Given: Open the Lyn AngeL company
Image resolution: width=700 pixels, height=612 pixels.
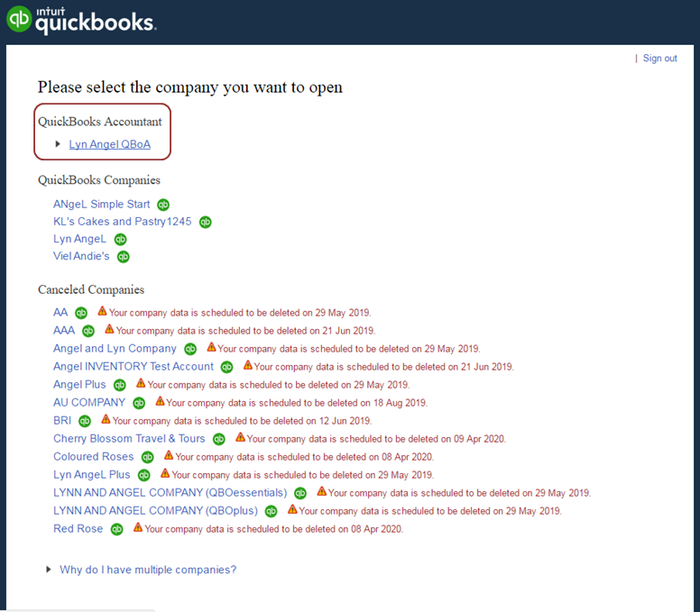Looking at the screenshot, I should (x=80, y=239).
